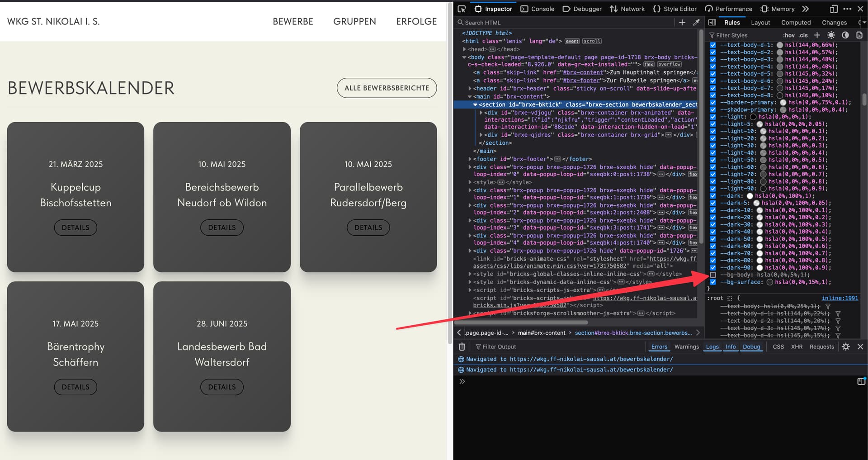Click the scroll badge on html element
The image size is (868, 460).
(x=592, y=41)
